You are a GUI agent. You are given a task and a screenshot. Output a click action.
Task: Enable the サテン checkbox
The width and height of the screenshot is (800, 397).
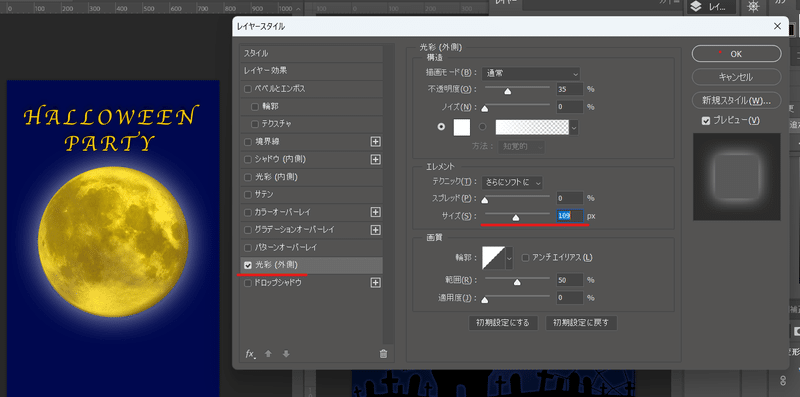(248, 194)
